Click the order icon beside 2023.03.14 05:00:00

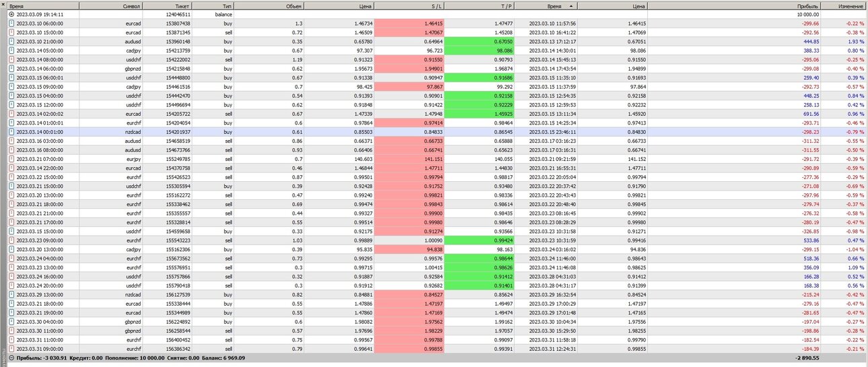(11, 50)
